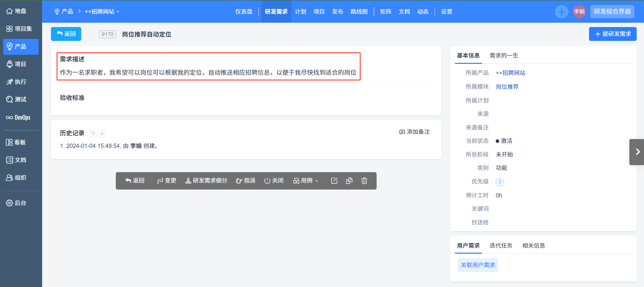The height and width of the screenshot is (287, 644).
Task: Open the 指派 (assign) tool
Action: coord(246,180)
